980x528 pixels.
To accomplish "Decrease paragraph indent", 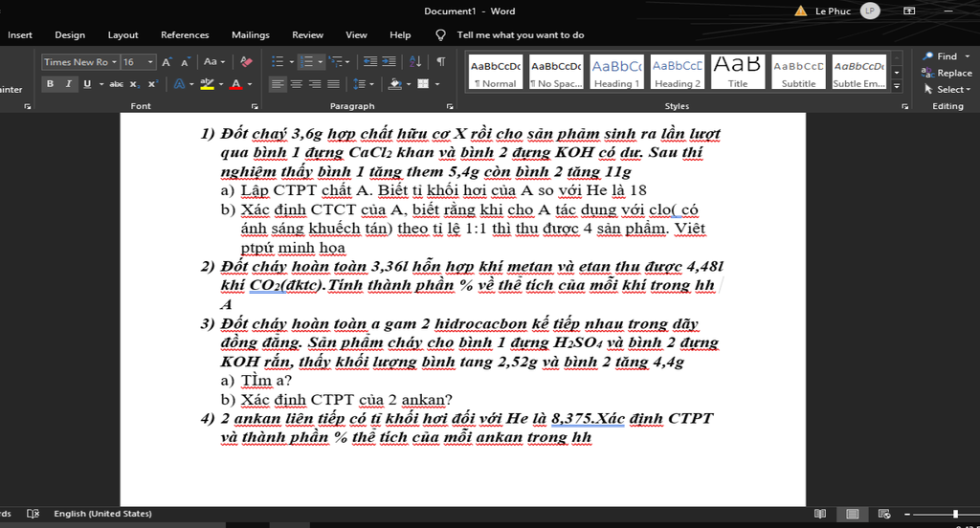I will tap(370, 62).
